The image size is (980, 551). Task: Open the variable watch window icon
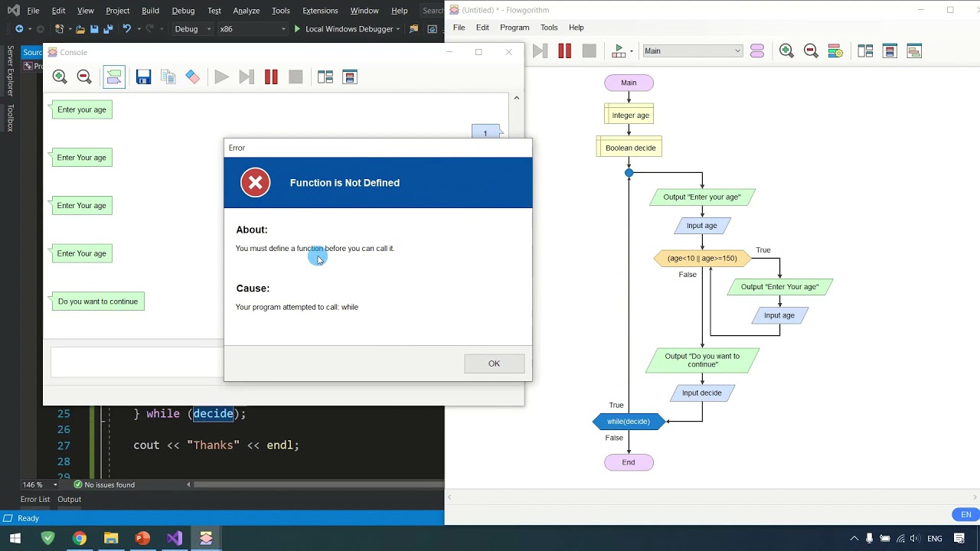(x=890, y=51)
